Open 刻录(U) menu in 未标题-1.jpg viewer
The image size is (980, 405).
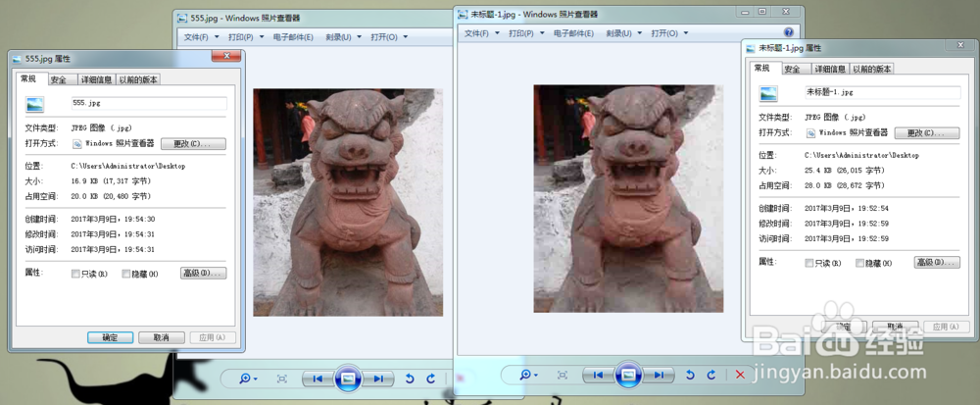tap(623, 33)
